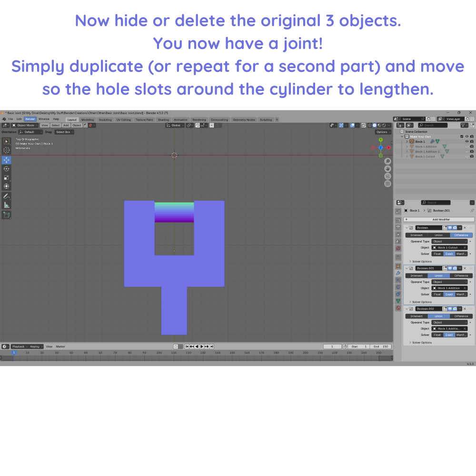Select the Cursor tool in toolbar
This screenshot has height=476, width=476.
tap(6, 150)
